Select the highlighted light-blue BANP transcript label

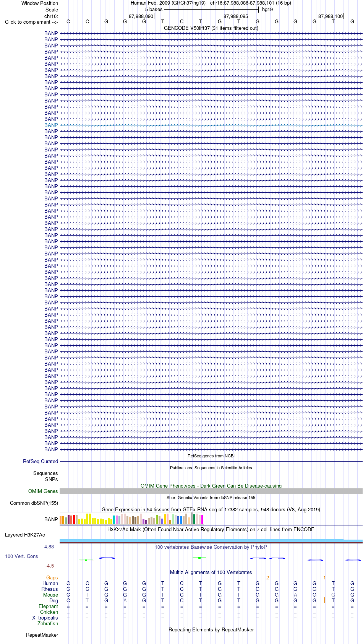[51, 125]
